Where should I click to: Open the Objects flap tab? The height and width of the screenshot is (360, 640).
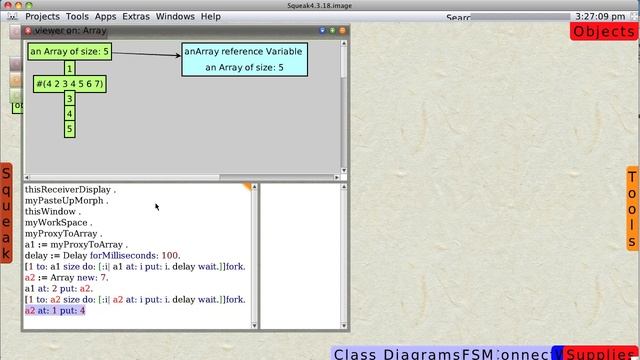[604, 31]
